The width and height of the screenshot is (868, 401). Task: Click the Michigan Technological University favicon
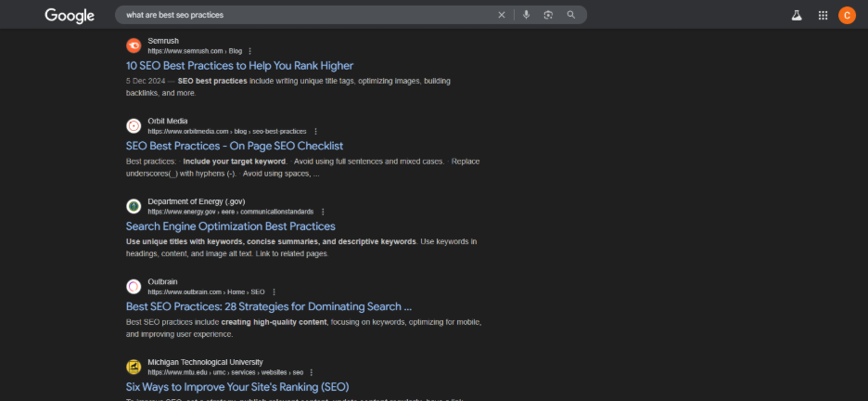(134, 367)
